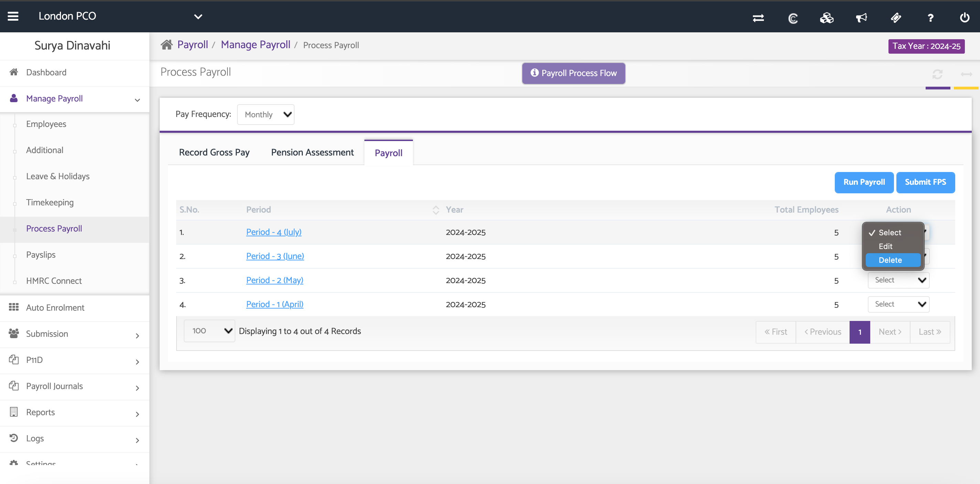Viewport: 980px width, 484px height.
Task: Expand the company selector chevron beside London PCO
Action: pos(198,17)
